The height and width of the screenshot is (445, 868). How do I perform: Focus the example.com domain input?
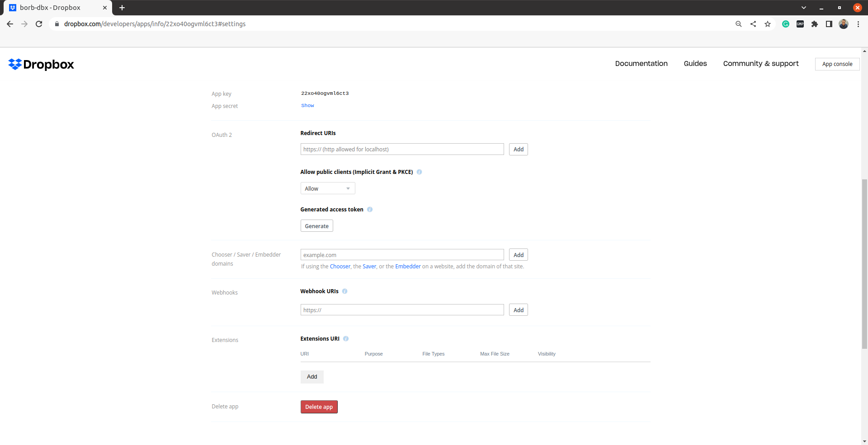click(x=402, y=255)
